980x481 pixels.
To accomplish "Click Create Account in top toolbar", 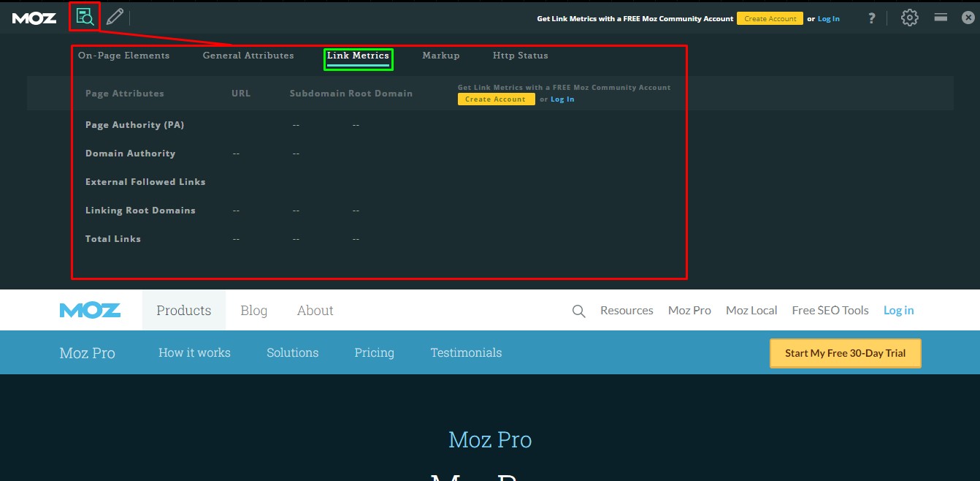I will 770,18.
